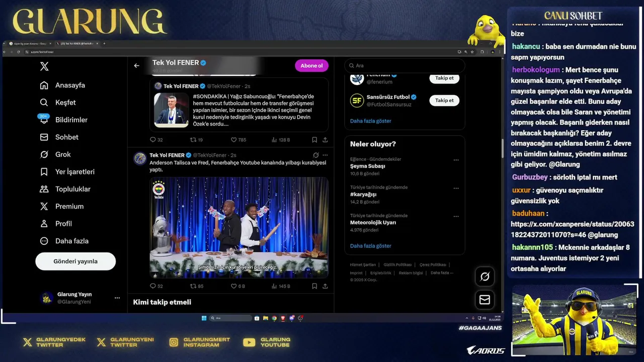Open floating Grok button
The image size is (644, 362).
point(485,277)
